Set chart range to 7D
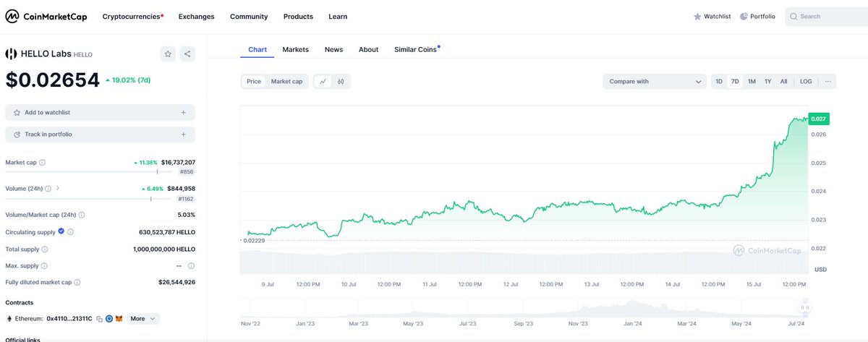 coord(735,82)
